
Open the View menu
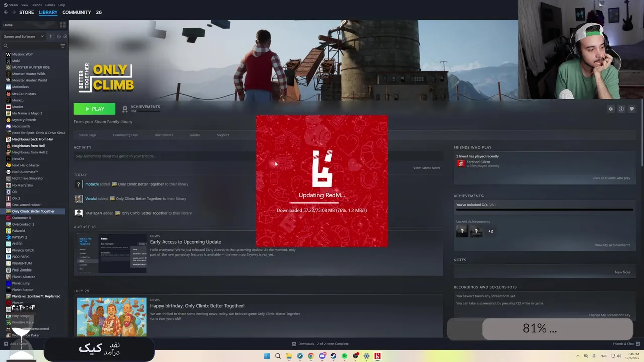pyautogui.click(x=25, y=5)
